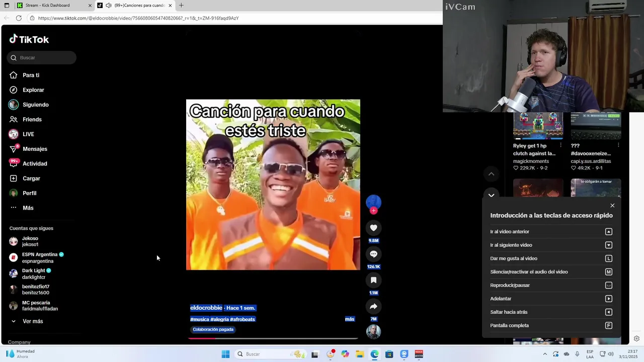The width and height of the screenshot is (644, 362).
Task: Open the settings gear icon bottom right
Action: click(636, 339)
